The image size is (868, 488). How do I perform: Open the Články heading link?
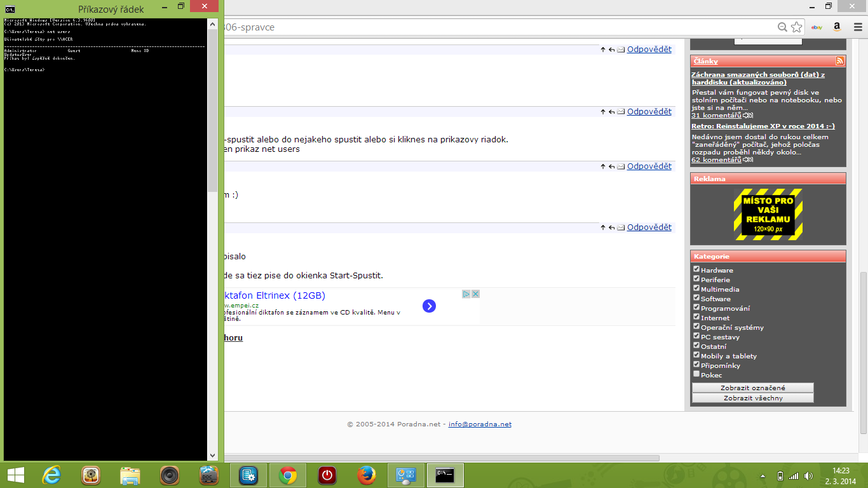click(706, 61)
